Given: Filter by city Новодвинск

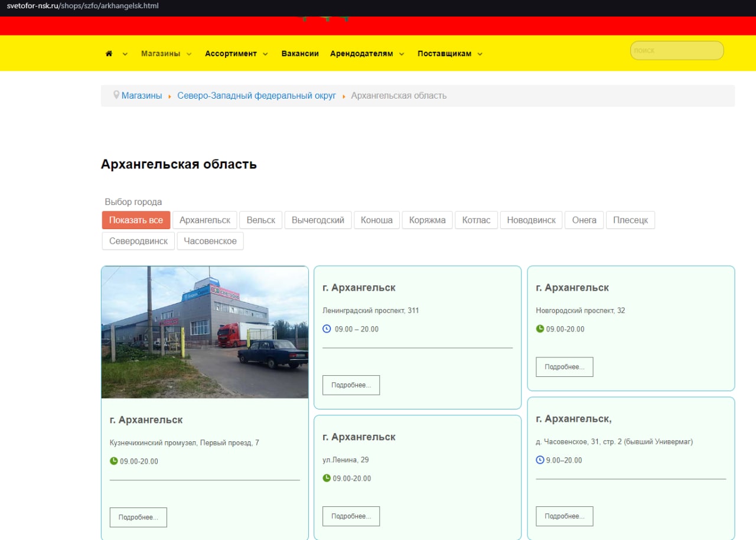Looking at the screenshot, I should tap(532, 220).
